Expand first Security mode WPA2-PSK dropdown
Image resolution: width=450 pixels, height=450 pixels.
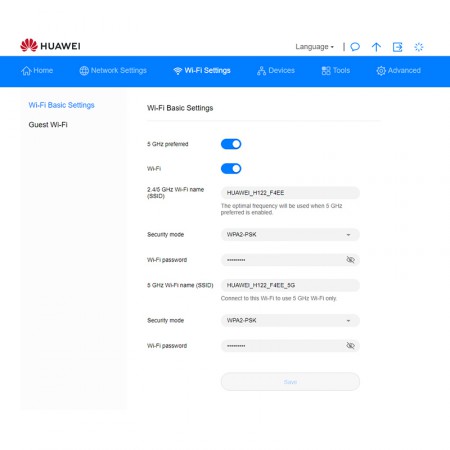pos(290,234)
